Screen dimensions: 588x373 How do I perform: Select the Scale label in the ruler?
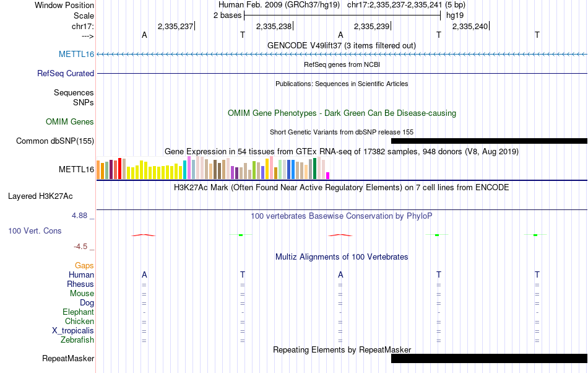[84, 15]
